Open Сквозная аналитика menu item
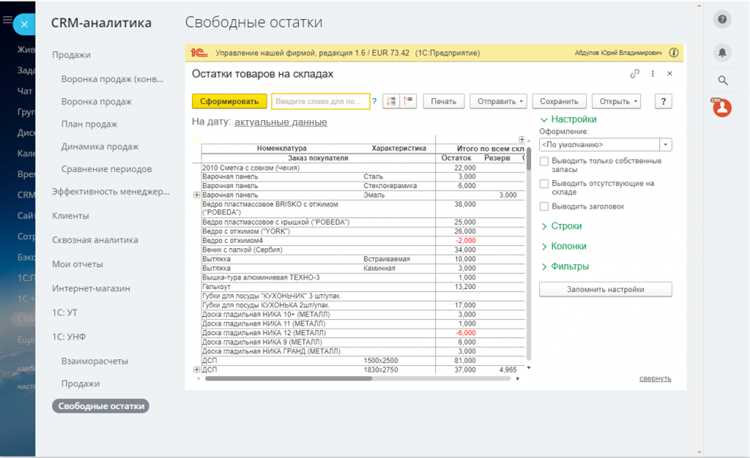The height and width of the screenshot is (458, 750). (95, 240)
